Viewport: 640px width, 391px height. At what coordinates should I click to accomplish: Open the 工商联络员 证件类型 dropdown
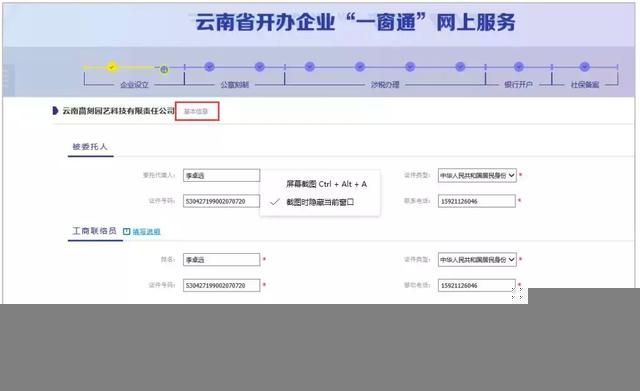pos(477,260)
